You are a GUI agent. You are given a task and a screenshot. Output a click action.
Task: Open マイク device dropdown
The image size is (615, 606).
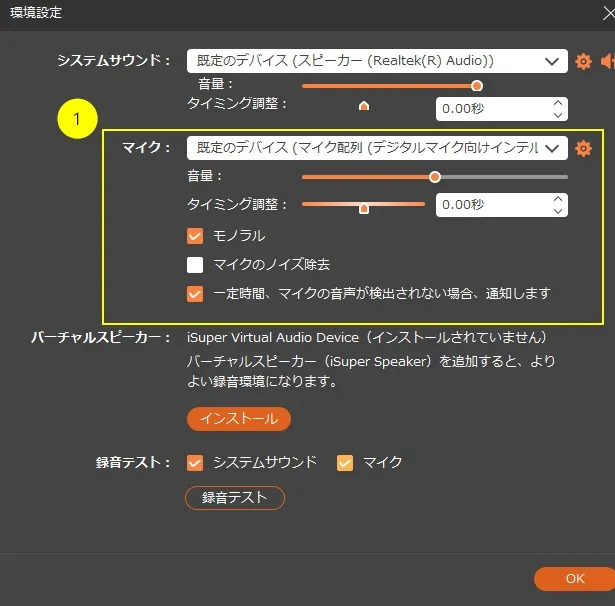(377, 148)
